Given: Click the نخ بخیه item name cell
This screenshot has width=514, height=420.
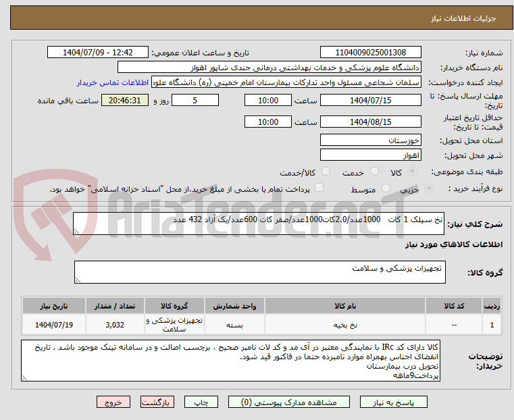Looking at the screenshot, I should (x=345, y=325).
